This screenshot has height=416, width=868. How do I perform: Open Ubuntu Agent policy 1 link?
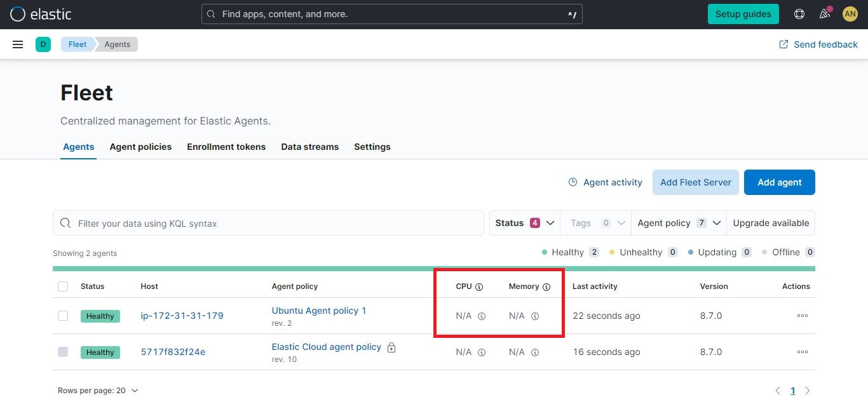(319, 311)
